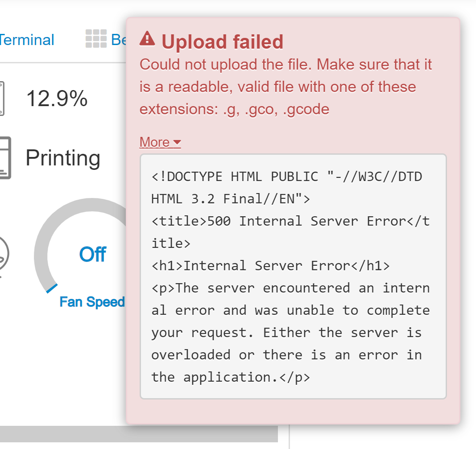The height and width of the screenshot is (449, 476).
Task: Click the Fan Speed label
Action: click(92, 302)
